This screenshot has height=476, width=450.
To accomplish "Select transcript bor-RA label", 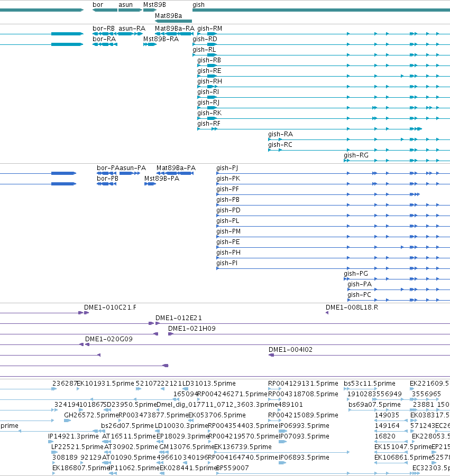I will [x=104, y=39].
